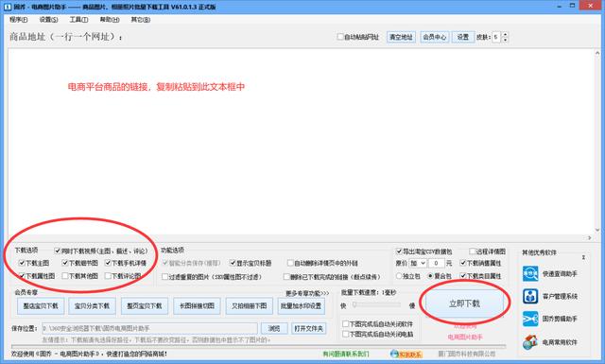Viewport: 605px width, 364px height.
Task: Start download with 立即下载 button
Action: pos(464,303)
